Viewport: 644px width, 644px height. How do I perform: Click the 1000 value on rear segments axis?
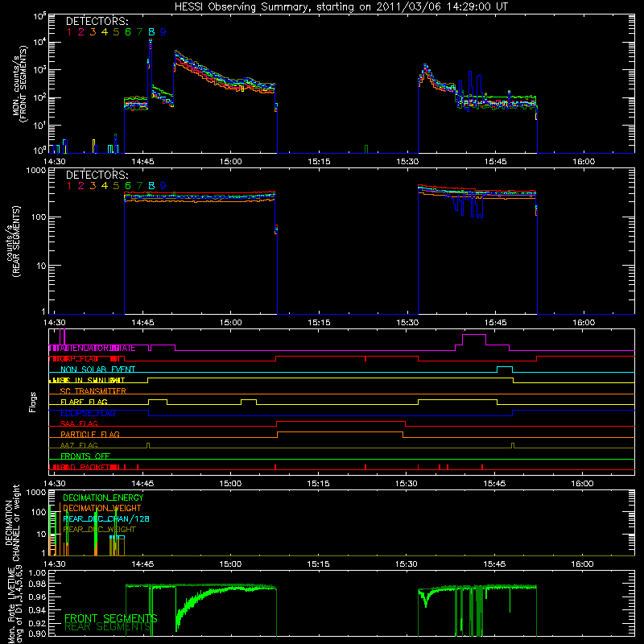pyautogui.click(x=36, y=171)
